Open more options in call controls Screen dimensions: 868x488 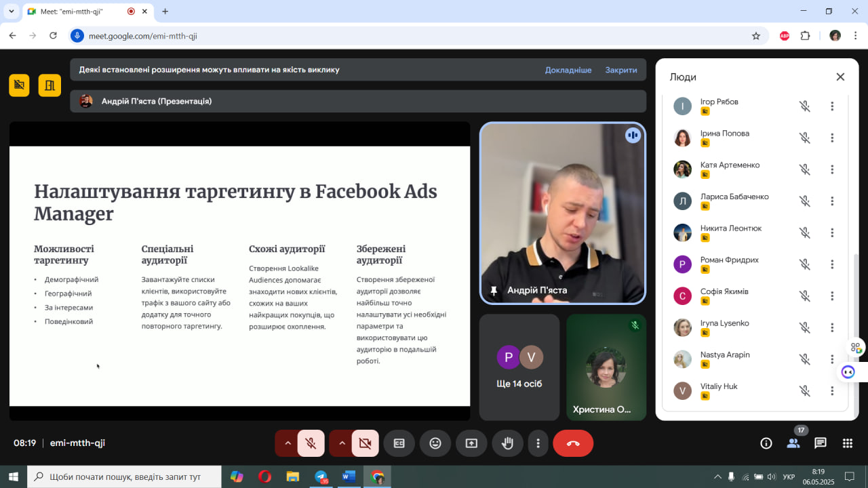point(538,443)
